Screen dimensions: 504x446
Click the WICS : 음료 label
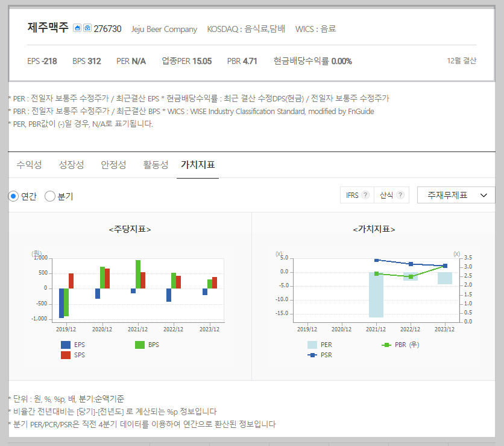coord(316,29)
